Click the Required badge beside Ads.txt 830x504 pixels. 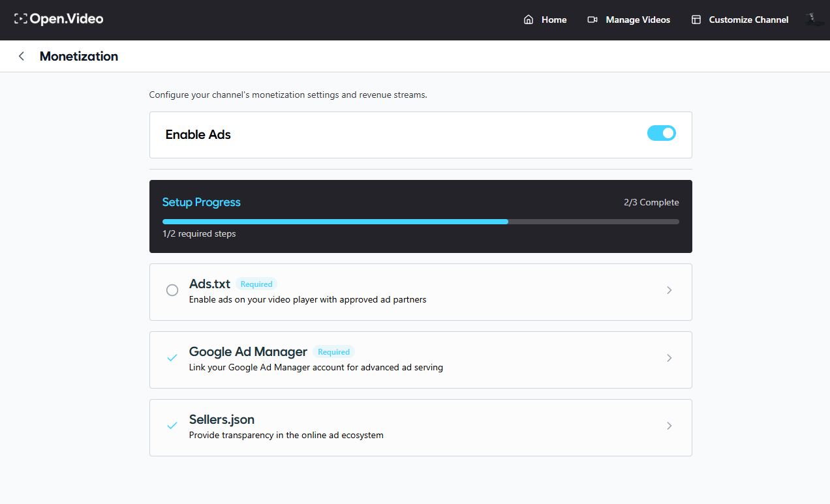pyautogui.click(x=256, y=284)
